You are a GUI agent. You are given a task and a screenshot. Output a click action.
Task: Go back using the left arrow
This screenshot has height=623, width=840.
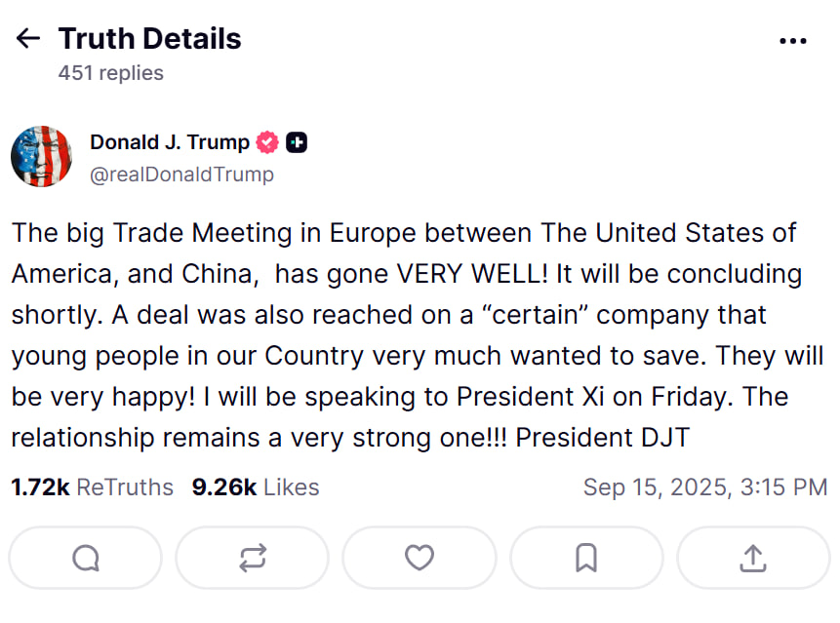(x=28, y=39)
